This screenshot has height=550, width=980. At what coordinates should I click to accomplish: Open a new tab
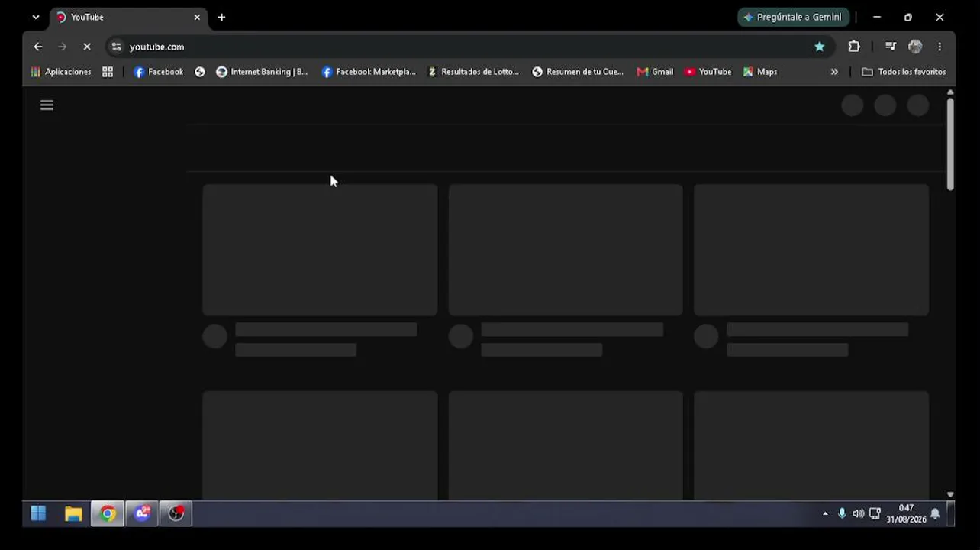click(221, 17)
